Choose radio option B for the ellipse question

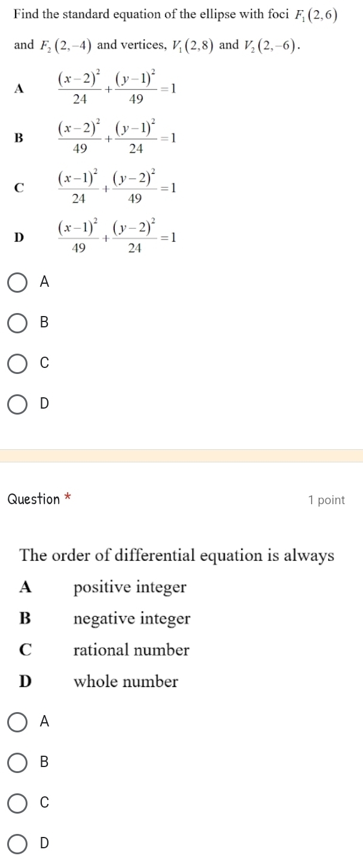17,323
